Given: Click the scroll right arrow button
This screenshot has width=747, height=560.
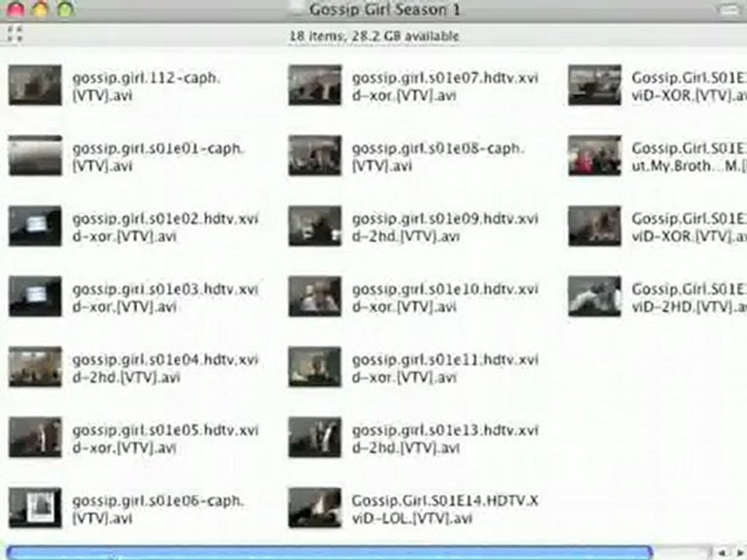Looking at the screenshot, I should pos(739,553).
